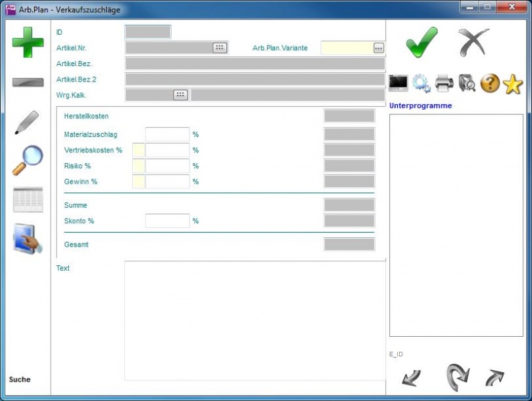Open the Arb.Plan.Variante lookup button
The width and height of the screenshot is (532, 401).
[x=379, y=48]
